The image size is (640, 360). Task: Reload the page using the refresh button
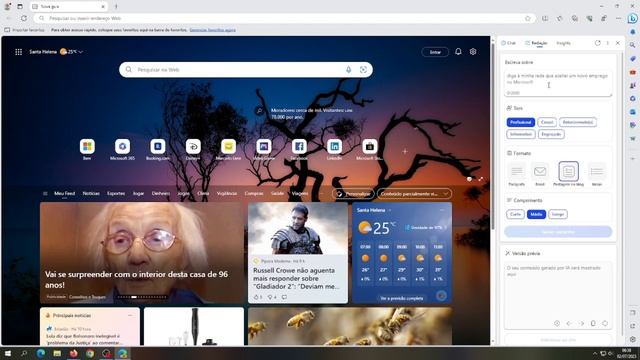tap(24, 18)
